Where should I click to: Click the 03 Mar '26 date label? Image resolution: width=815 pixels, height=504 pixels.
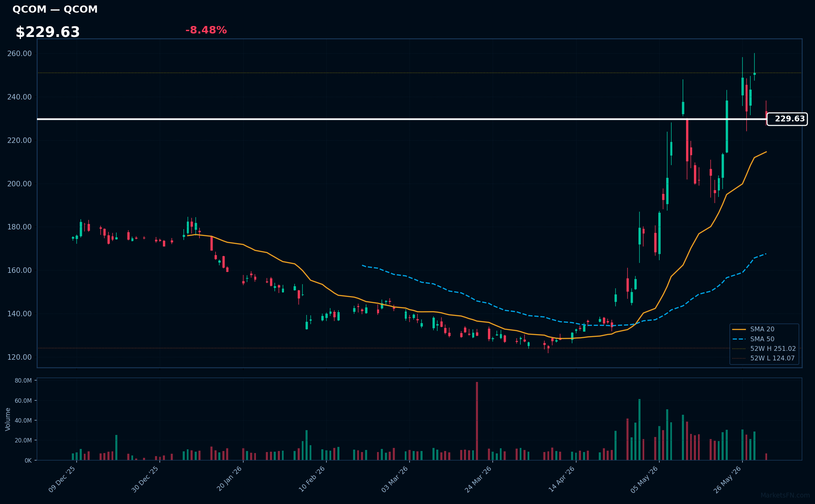pyautogui.click(x=394, y=479)
